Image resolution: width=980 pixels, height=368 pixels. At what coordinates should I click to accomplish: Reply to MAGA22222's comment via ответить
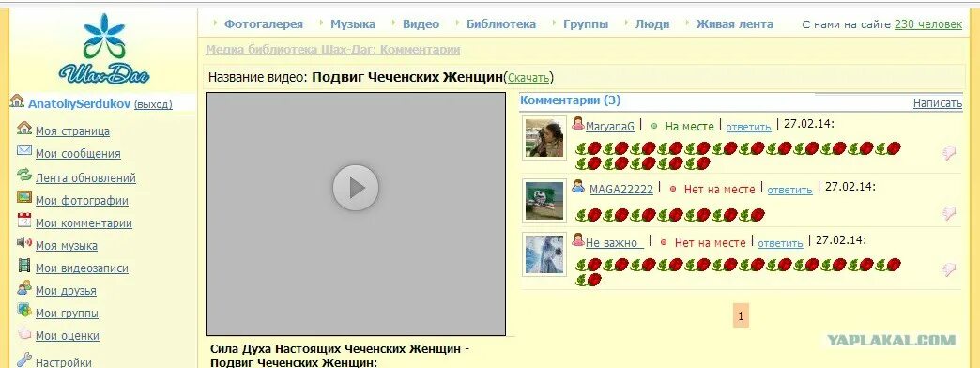790,190
